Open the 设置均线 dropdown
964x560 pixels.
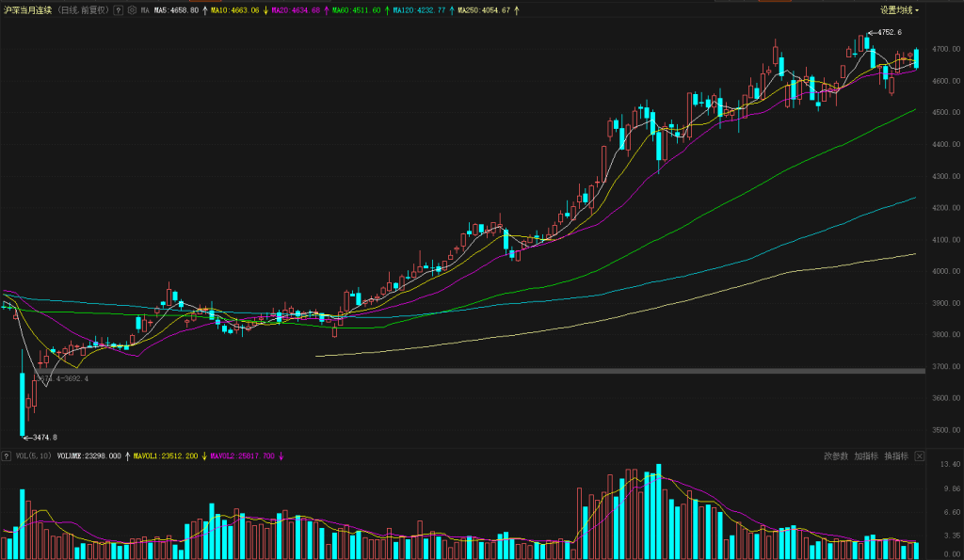pos(899,10)
